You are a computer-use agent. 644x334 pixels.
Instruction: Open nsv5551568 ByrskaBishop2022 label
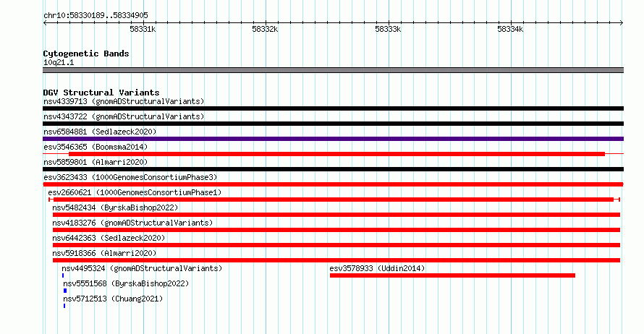pos(126,283)
